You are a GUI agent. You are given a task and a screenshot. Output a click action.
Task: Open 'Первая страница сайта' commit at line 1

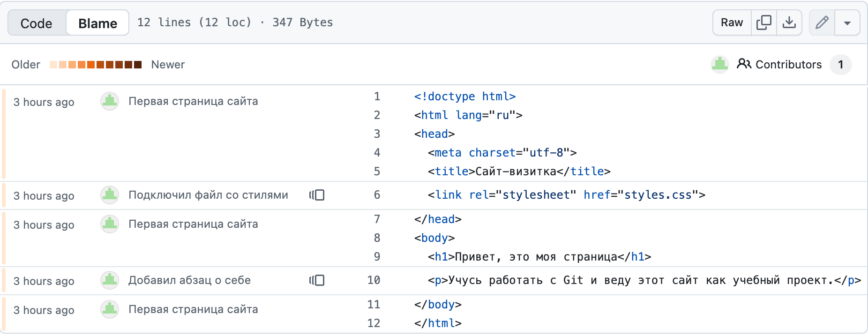click(194, 101)
